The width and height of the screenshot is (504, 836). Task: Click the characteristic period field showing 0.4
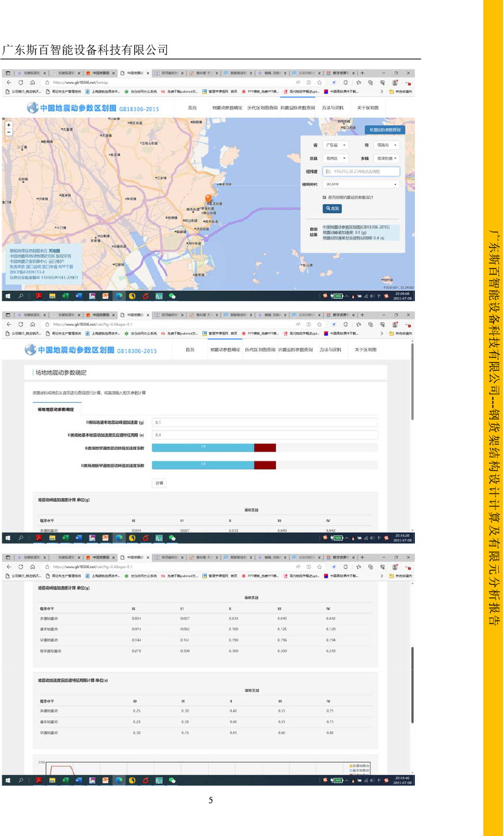265,435
